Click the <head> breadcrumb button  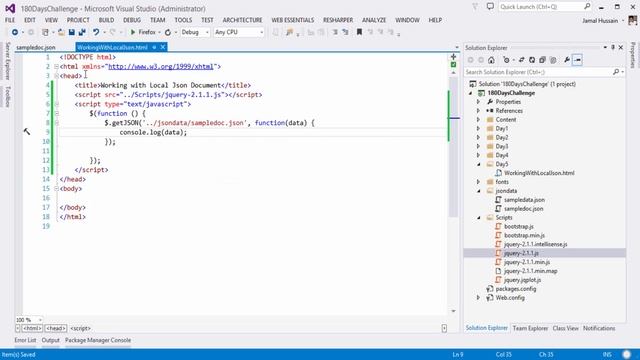pyautogui.click(x=56, y=328)
